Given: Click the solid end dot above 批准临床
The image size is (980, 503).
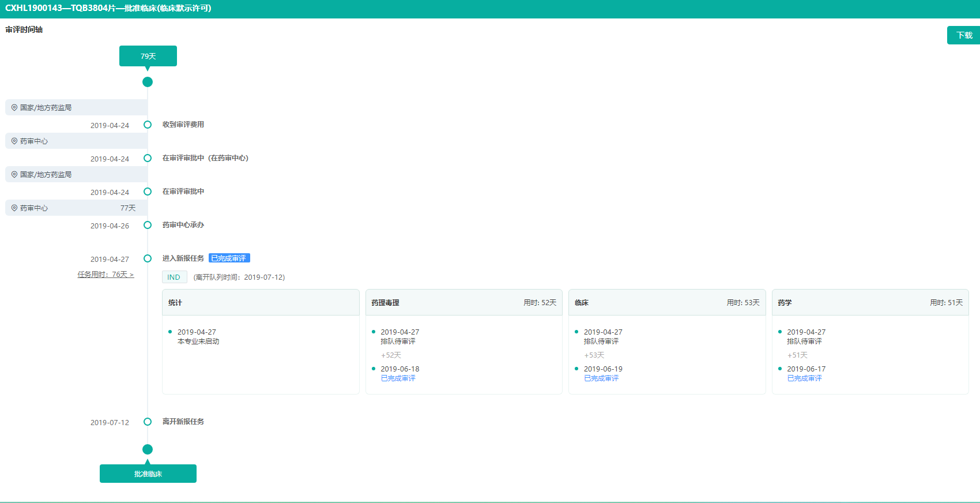Looking at the screenshot, I should [x=148, y=449].
